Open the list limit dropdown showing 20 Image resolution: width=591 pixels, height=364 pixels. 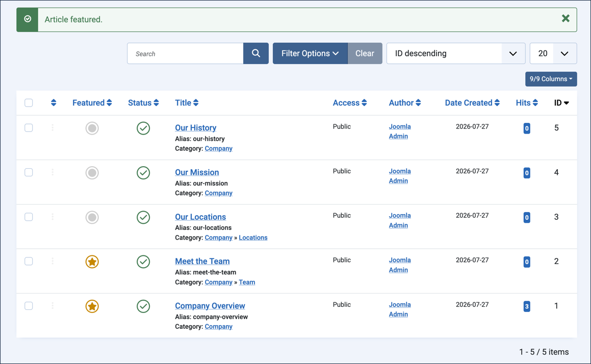[553, 54]
